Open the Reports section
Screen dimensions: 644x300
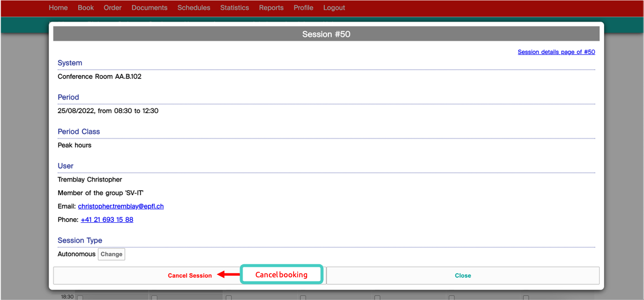point(271,8)
